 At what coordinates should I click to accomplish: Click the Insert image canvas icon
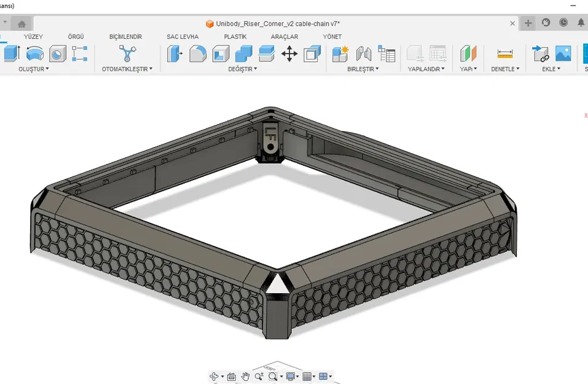click(563, 53)
